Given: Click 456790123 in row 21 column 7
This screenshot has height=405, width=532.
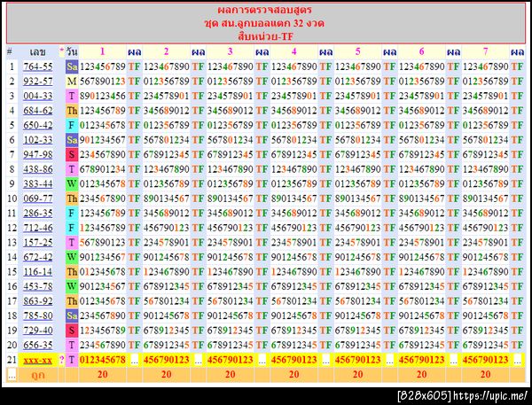Looking at the screenshot, I should [x=485, y=360].
